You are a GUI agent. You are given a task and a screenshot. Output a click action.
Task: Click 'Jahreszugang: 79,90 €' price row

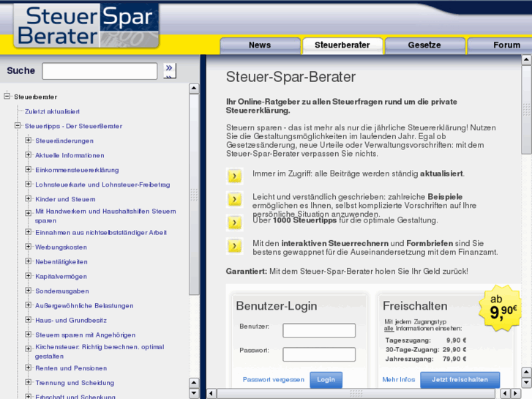pos(426,359)
